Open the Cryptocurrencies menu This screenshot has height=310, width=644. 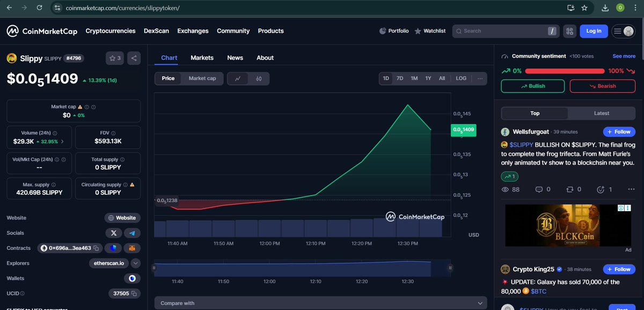tap(111, 31)
